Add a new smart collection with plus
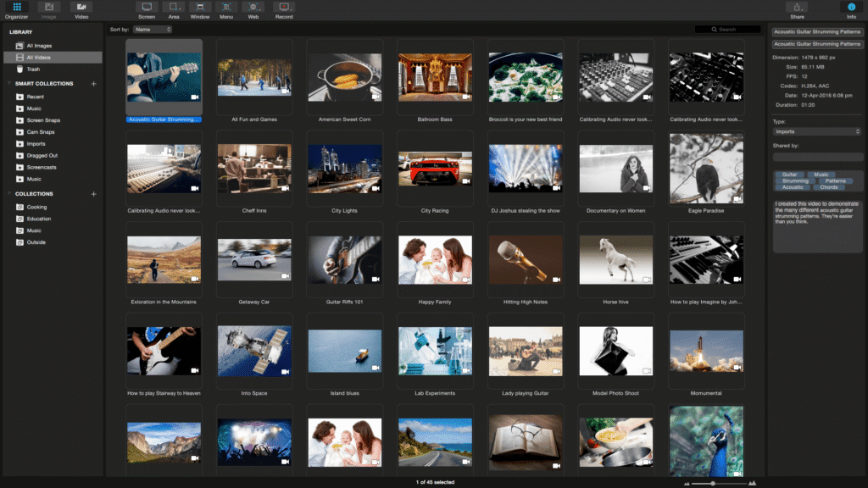Viewport: 868px width, 488px height. pos(93,84)
